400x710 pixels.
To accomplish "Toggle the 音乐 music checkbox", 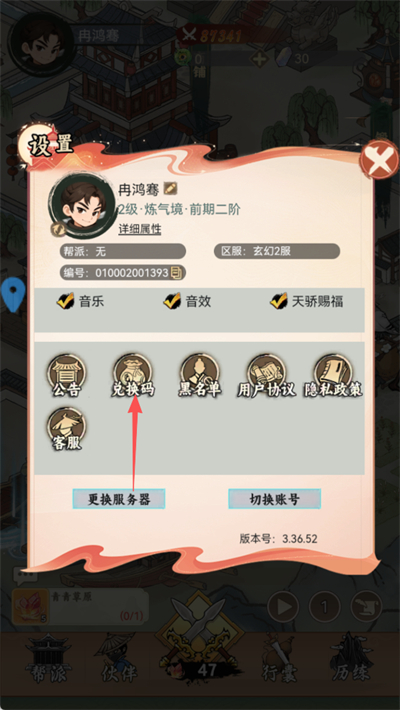I will [66, 301].
